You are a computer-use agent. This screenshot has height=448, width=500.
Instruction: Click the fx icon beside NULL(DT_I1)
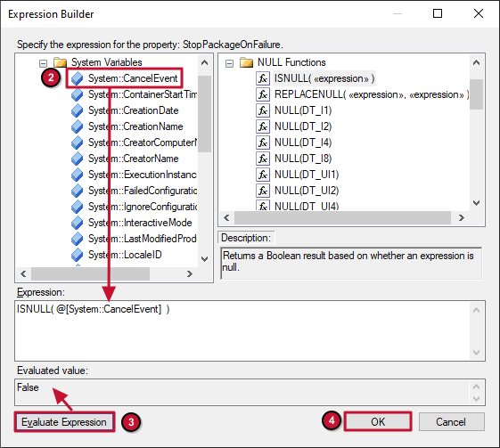(x=263, y=110)
